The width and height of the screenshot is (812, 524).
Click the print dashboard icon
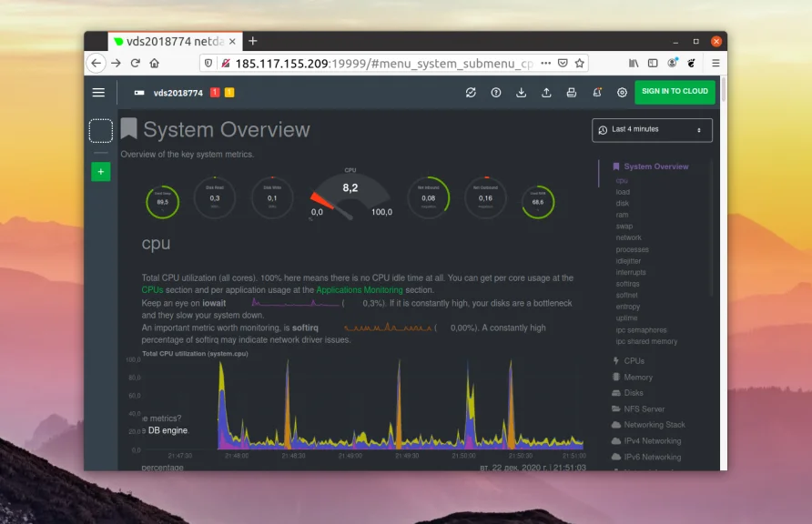(572, 92)
